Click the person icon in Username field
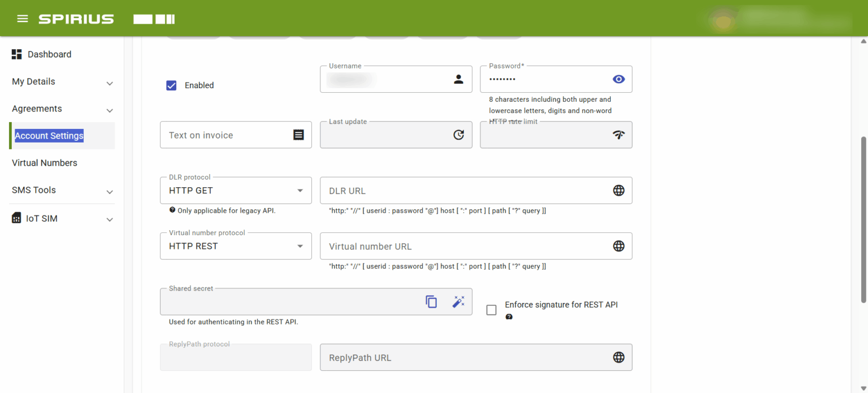The image size is (868, 393). (459, 79)
